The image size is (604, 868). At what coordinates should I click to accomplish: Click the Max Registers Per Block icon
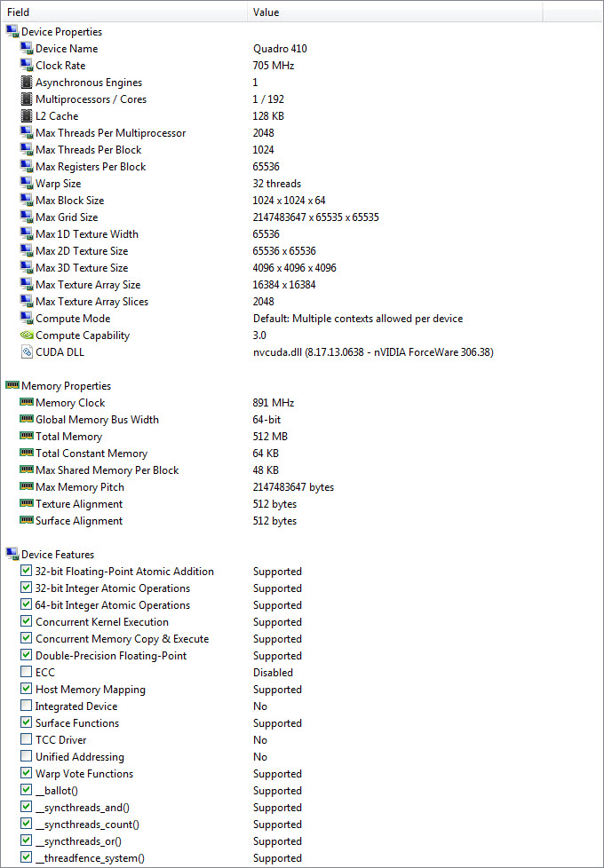point(27,167)
